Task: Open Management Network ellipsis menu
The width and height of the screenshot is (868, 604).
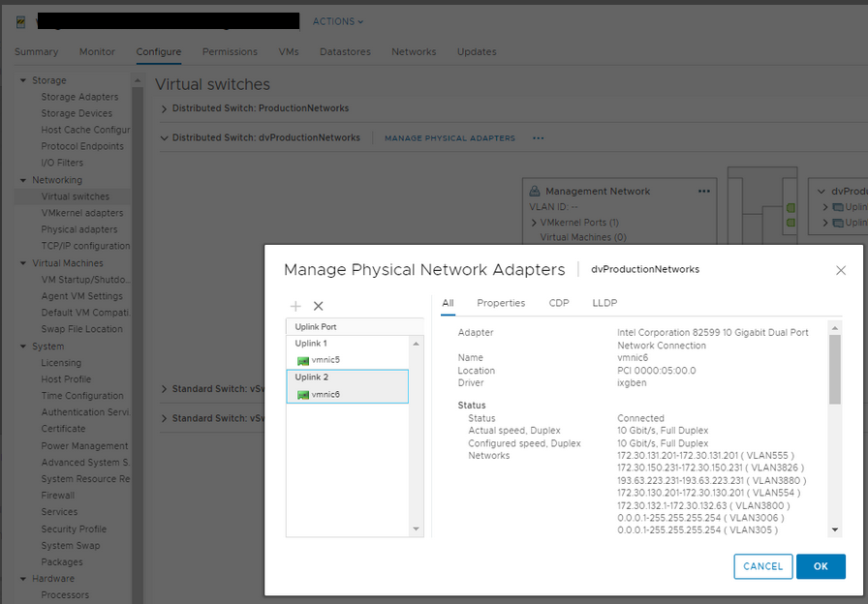Action: [x=703, y=192]
